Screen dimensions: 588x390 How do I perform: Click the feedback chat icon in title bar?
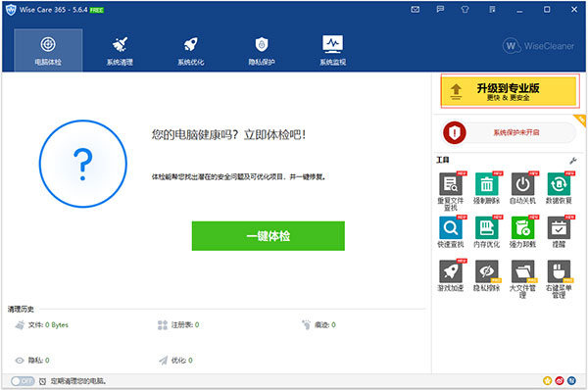[440, 10]
